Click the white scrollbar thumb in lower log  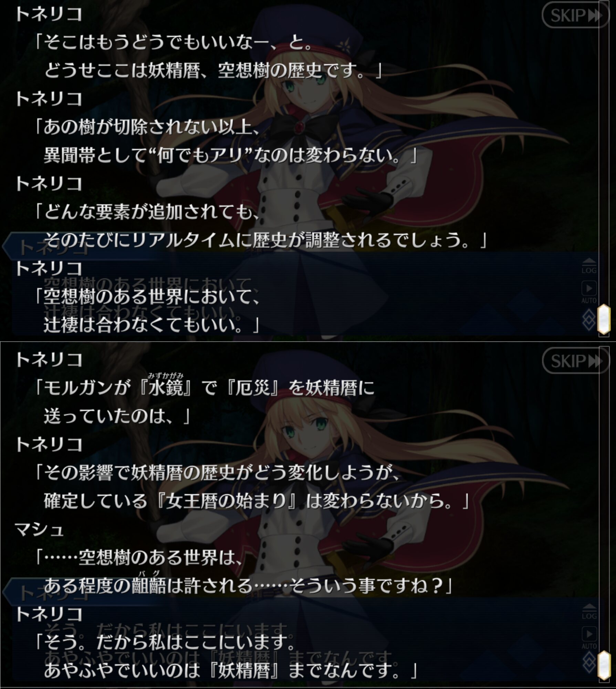tap(604, 665)
